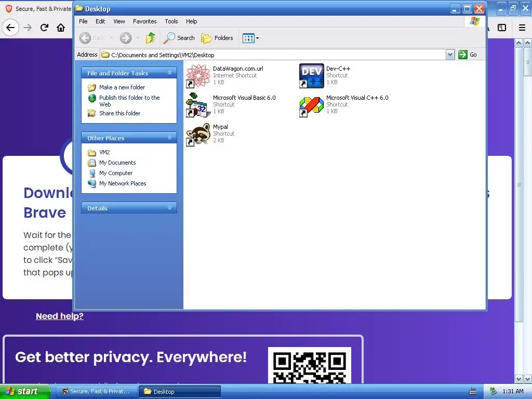Click the browser forward arrow
The height and width of the screenshot is (399, 532).
(x=28, y=28)
